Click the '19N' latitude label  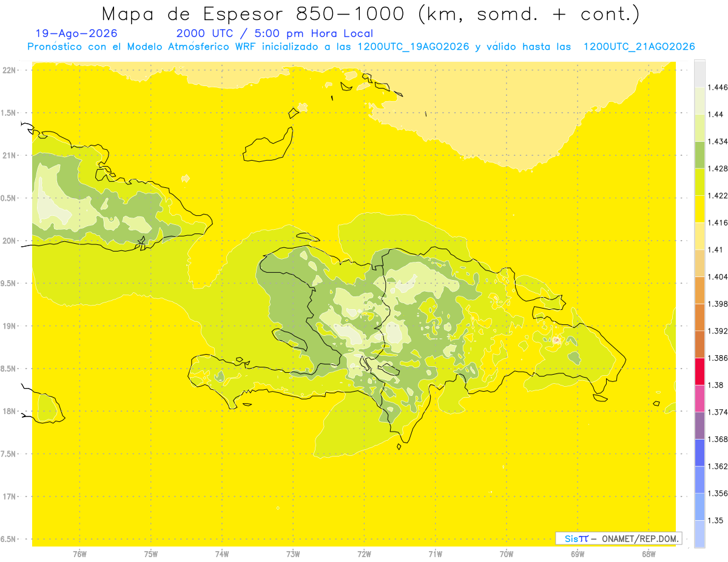click(10, 326)
